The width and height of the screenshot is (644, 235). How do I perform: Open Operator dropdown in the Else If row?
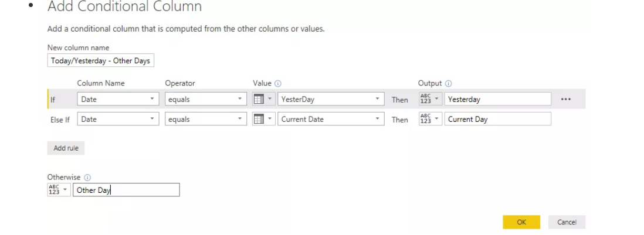point(206,119)
